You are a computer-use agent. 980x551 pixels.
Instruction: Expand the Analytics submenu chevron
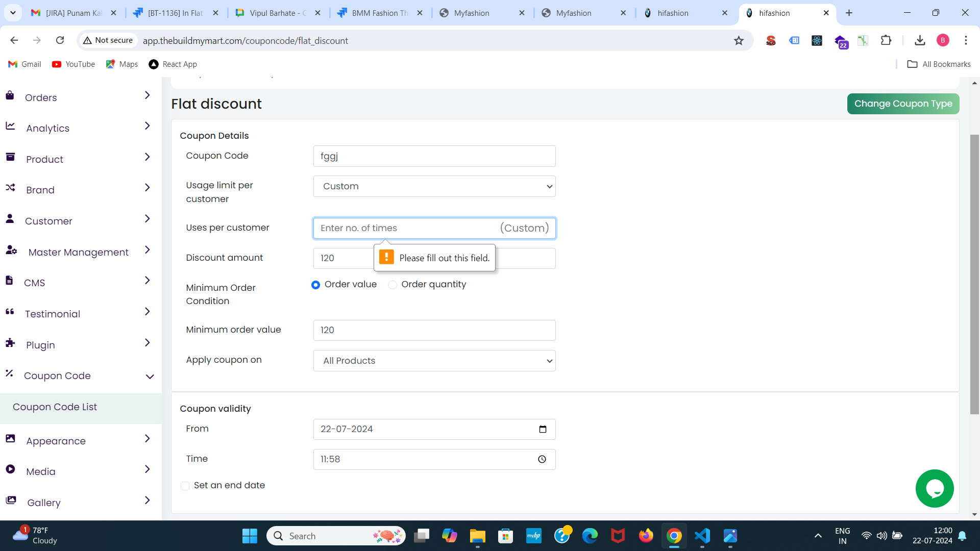click(147, 126)
